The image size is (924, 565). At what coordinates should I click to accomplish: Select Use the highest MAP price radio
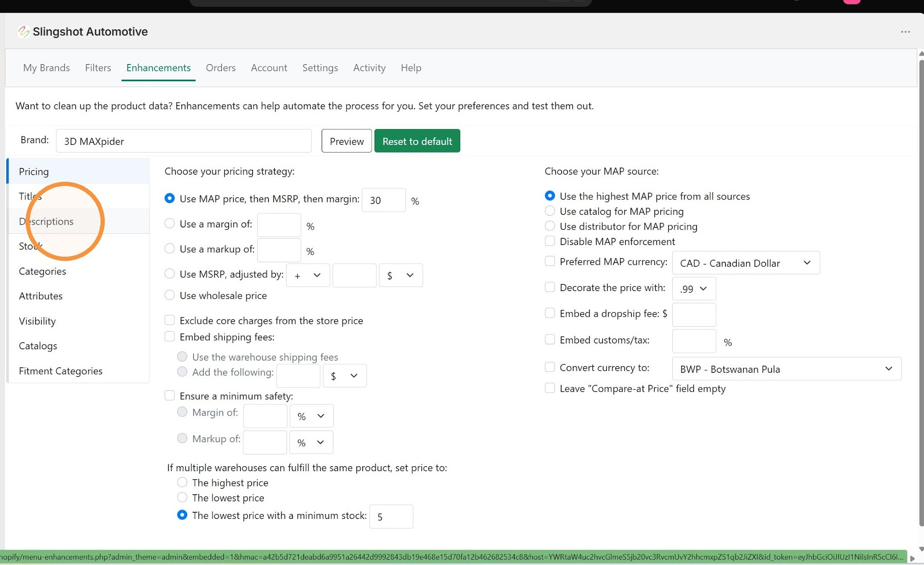point(550,196)
